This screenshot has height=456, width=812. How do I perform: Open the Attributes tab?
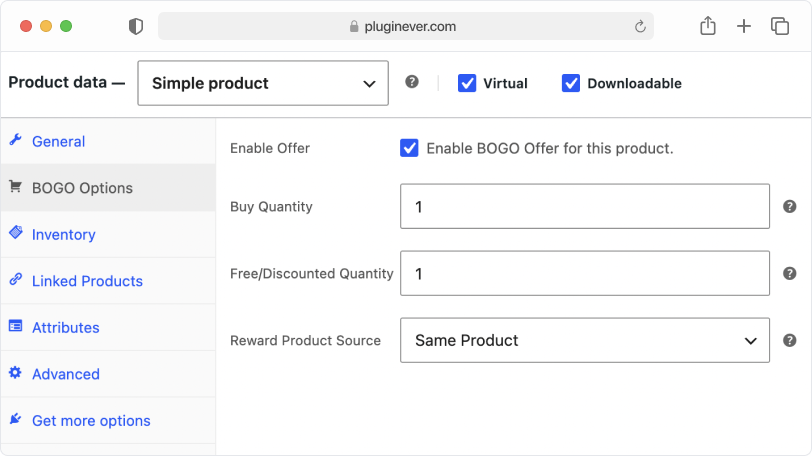click(108, 328)
